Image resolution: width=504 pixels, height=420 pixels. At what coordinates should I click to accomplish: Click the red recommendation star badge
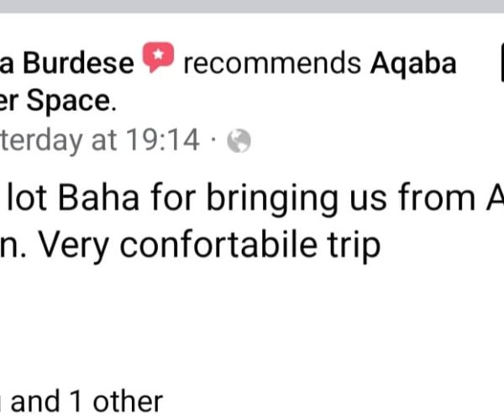pyautogui.click(x=157, y=60)
